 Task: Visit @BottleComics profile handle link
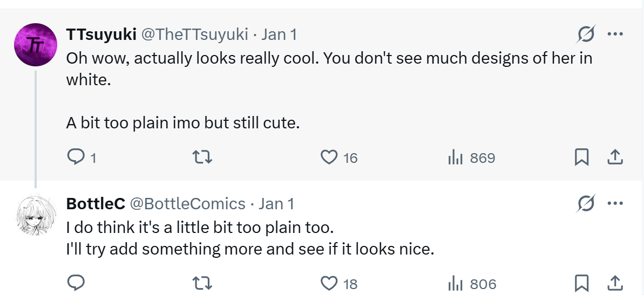[187, 204]
